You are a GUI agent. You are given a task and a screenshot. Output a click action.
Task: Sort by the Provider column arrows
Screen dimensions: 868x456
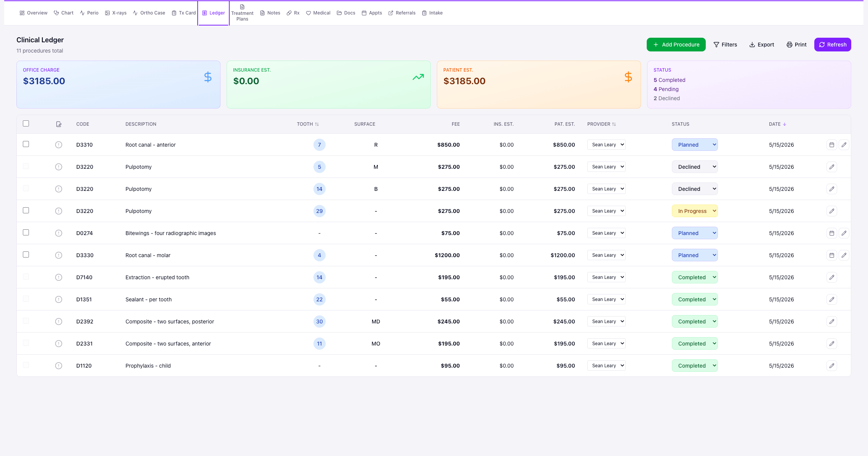pos(614,124)
